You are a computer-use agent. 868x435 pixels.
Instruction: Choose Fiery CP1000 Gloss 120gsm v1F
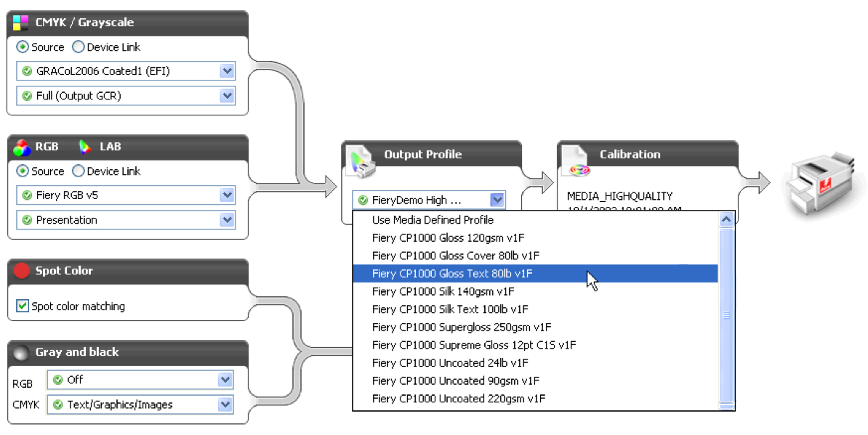click(535, 237)
